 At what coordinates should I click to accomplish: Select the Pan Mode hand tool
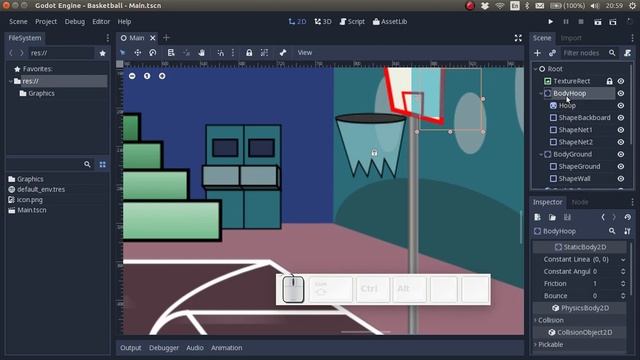[x=202, y=53]
